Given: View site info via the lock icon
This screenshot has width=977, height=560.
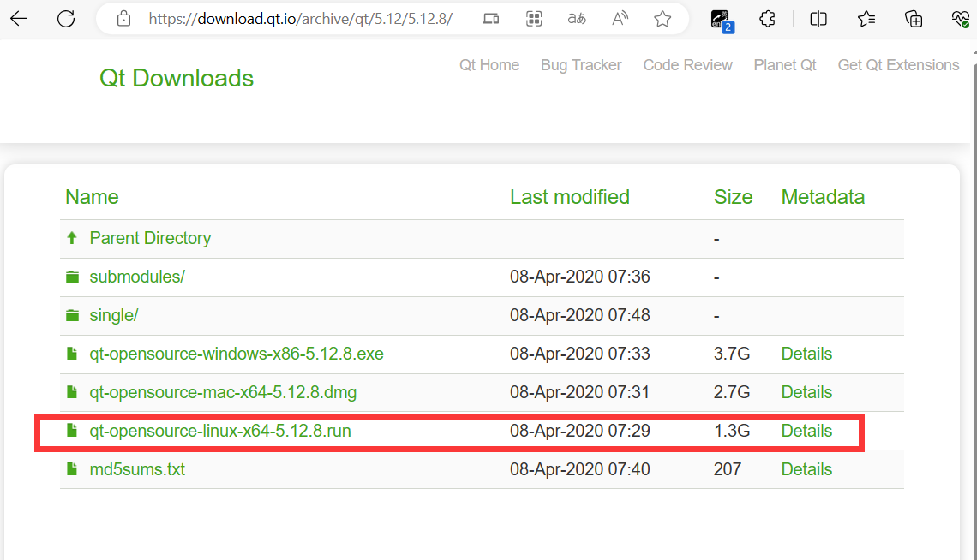Looking at the screenshot, I should click(124, 19).
